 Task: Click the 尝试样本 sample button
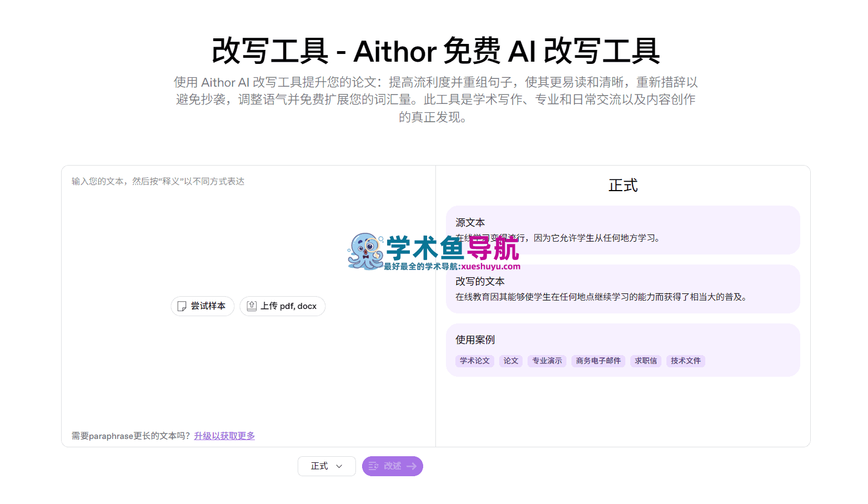[x=202, y=306]
